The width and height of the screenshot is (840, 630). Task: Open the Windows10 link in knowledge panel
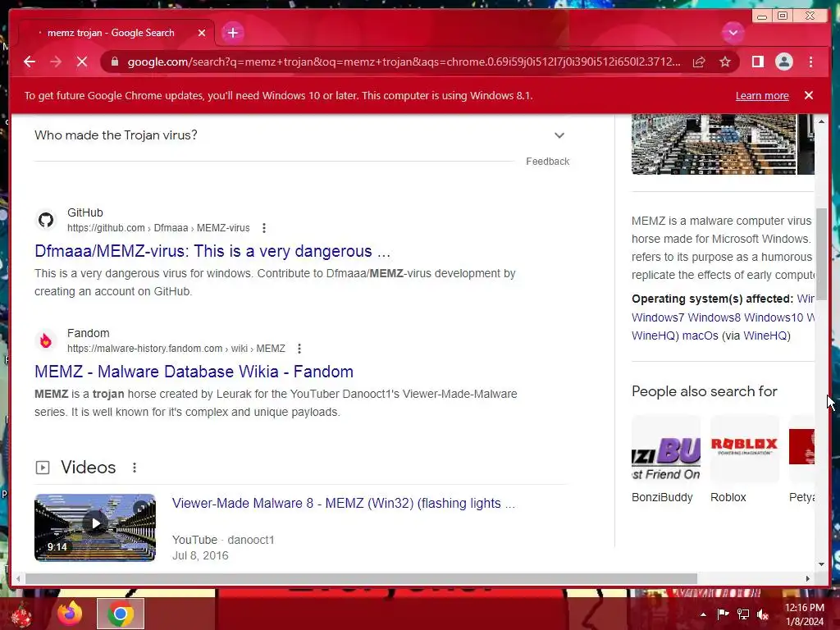[774, 317]
